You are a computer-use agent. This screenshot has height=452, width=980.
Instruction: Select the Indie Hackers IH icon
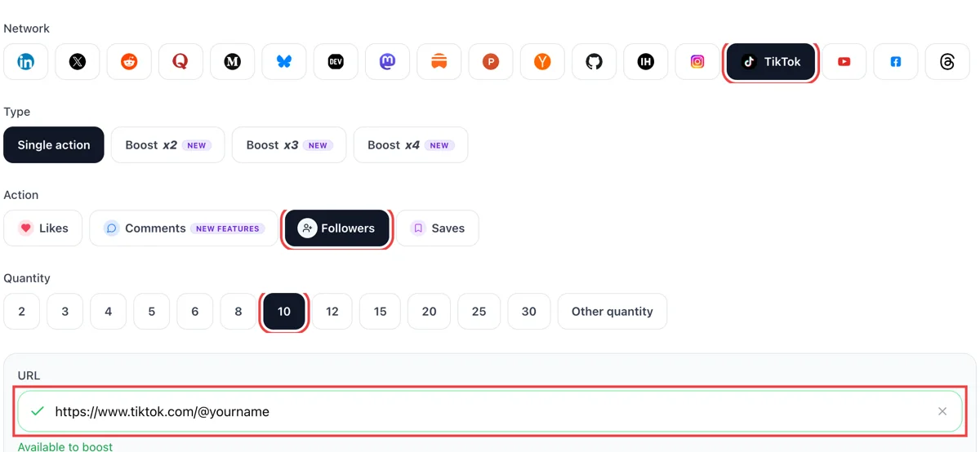(646, 62)
